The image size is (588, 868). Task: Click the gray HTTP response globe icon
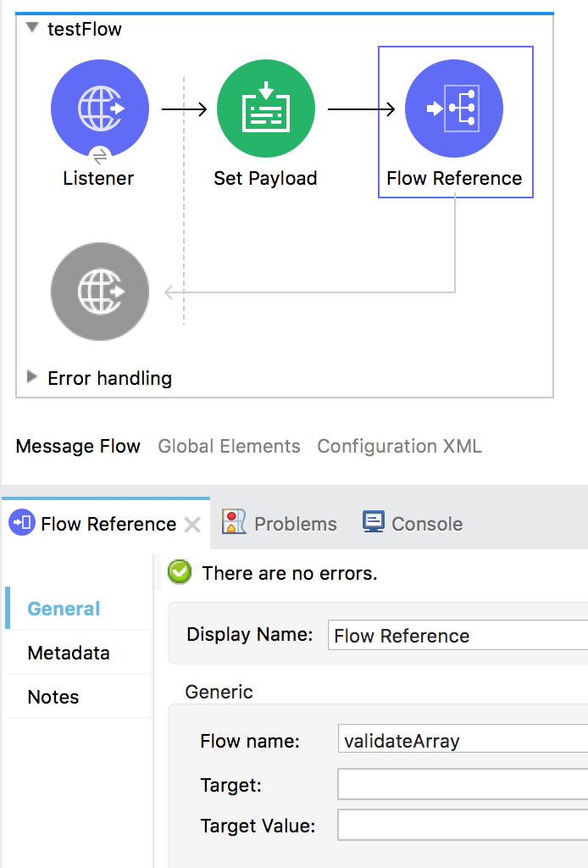pyautogui.click(x=100, y=292)
